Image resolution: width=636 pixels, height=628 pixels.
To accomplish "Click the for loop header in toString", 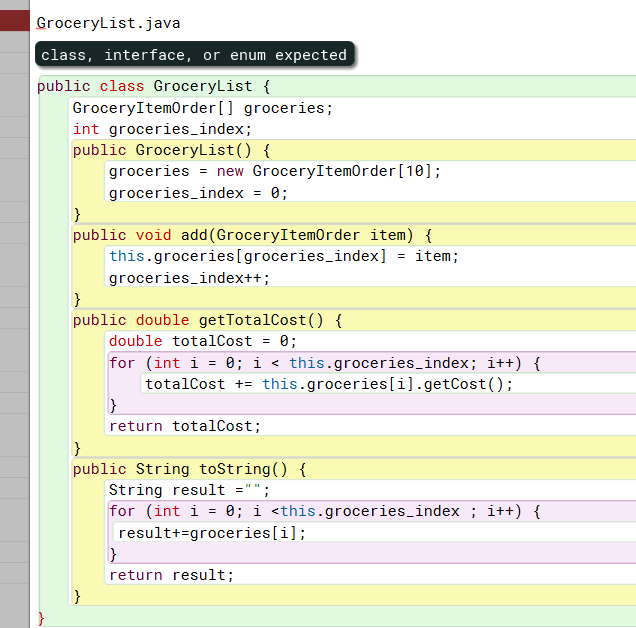I will point(324,511).
